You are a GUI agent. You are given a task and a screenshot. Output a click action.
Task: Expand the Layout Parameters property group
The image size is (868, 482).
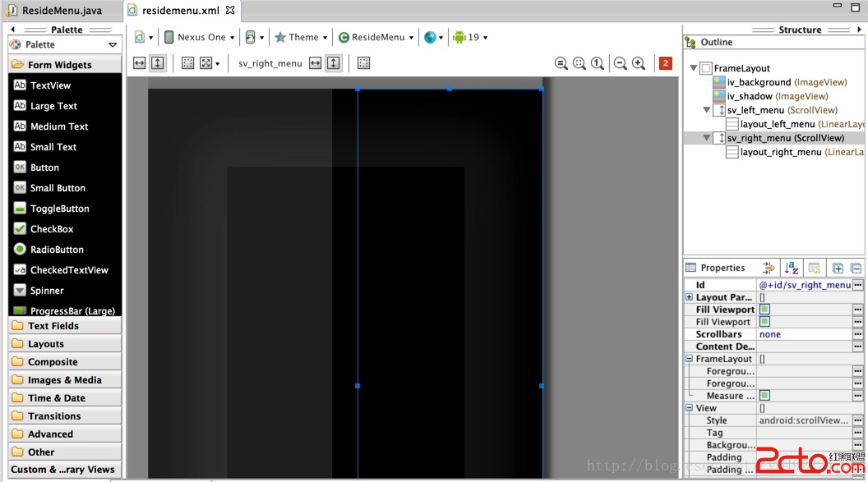689,296
